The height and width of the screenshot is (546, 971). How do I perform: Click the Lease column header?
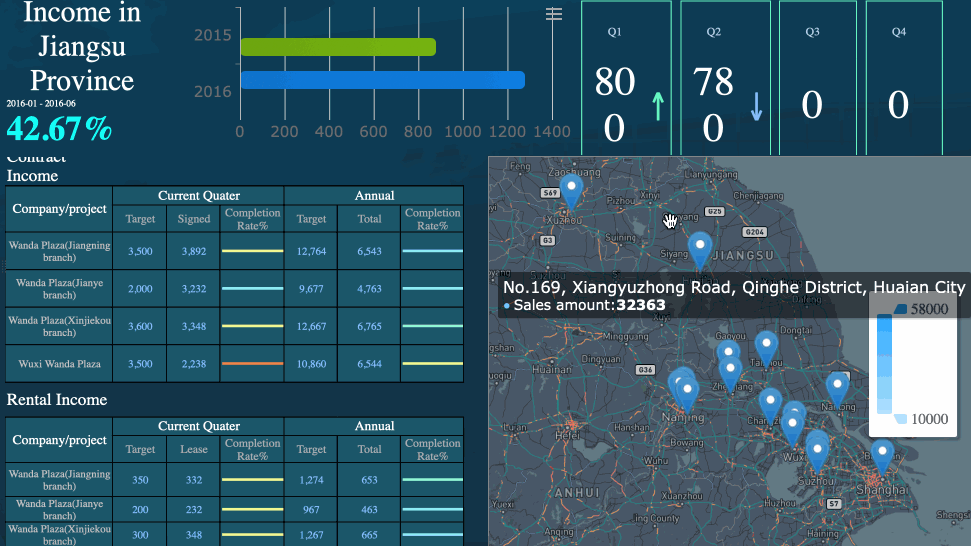[x=194, y=449]
